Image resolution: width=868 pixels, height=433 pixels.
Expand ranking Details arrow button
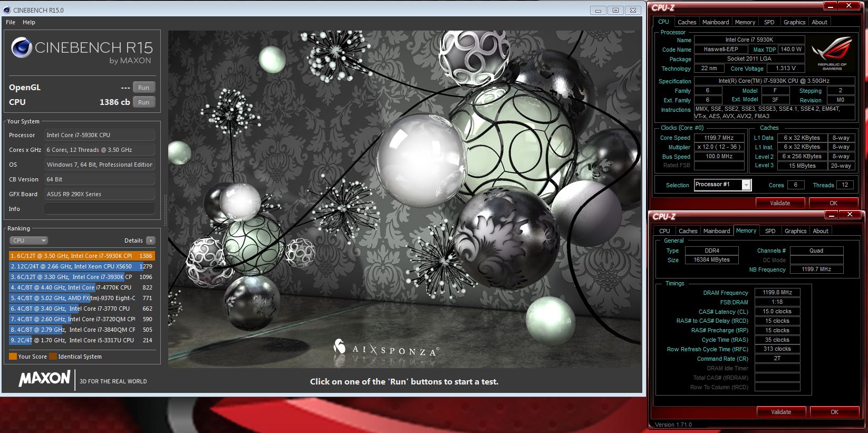point(151,240)
